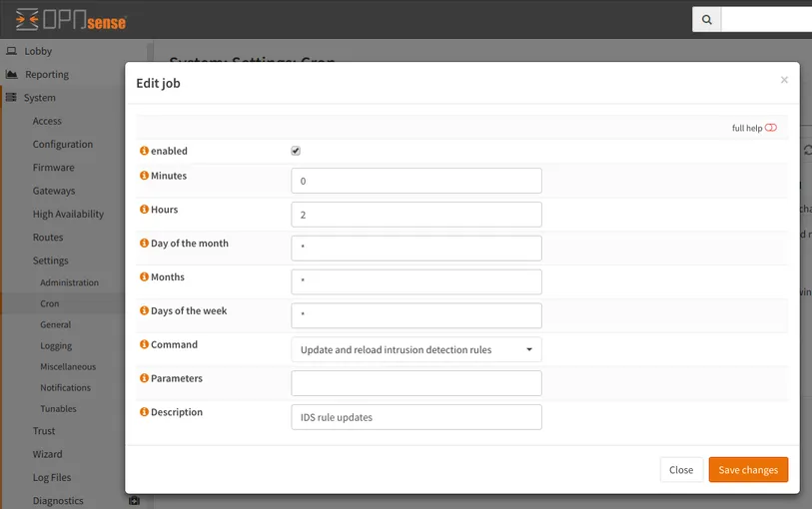Dismiss the Edit job dialog with X
The width and height of the screenshot is (812, 509).
point(784,80)
